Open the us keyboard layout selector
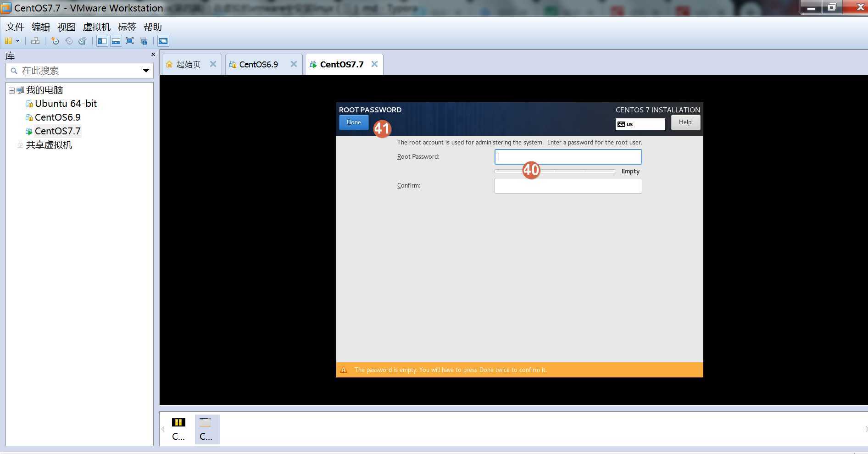868x454 pixels. (x=640, y=124)
